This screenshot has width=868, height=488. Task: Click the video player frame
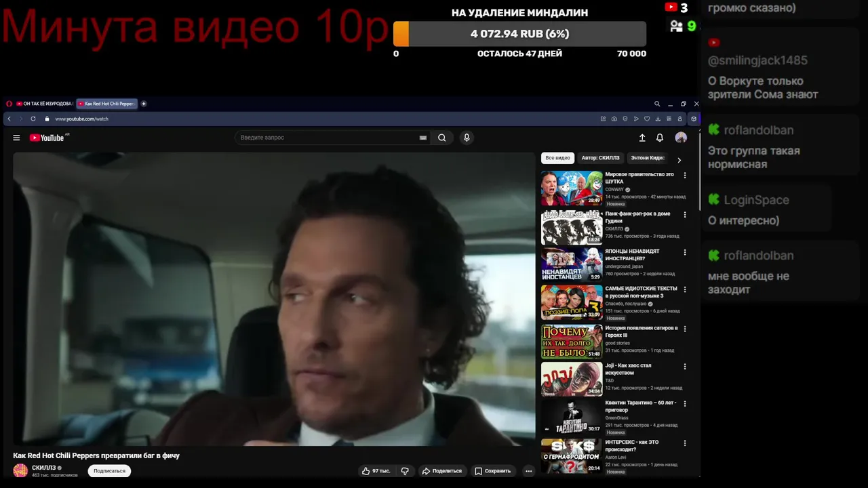(274, 299)
